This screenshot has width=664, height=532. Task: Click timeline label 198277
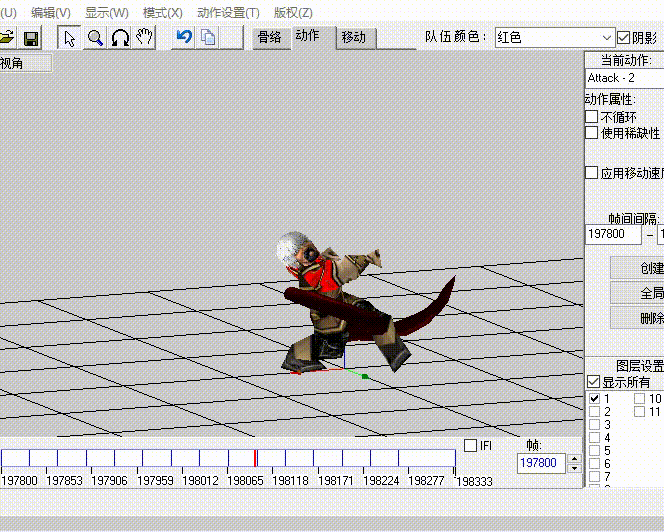click(x=426, y=481)
